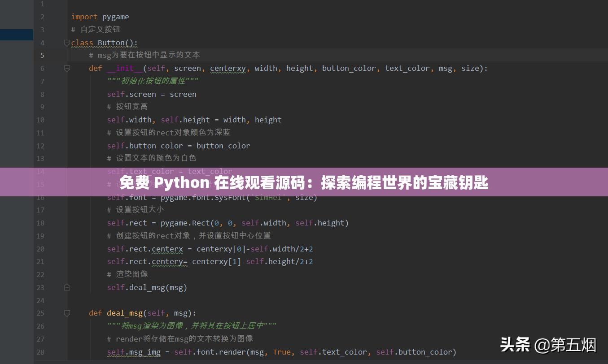Click line number 28 in the gutter
Screen dimensions: 608x364
pyautogui.click(x=40, y=352)
